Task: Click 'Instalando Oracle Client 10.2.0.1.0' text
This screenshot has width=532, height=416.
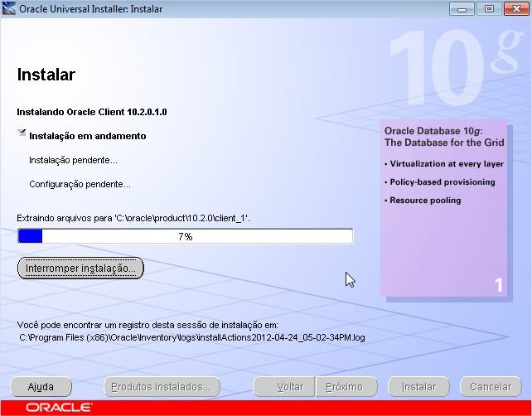Action: pos(92,112)
